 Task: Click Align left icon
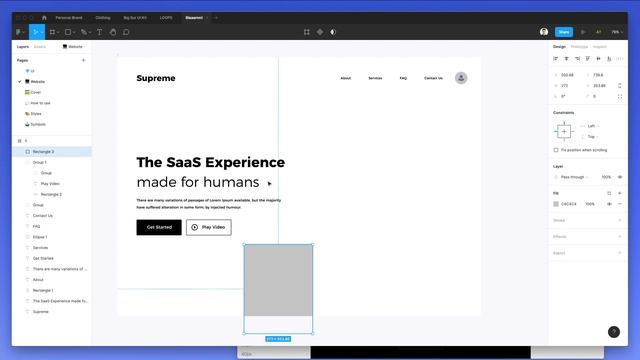tap(556, 59)
